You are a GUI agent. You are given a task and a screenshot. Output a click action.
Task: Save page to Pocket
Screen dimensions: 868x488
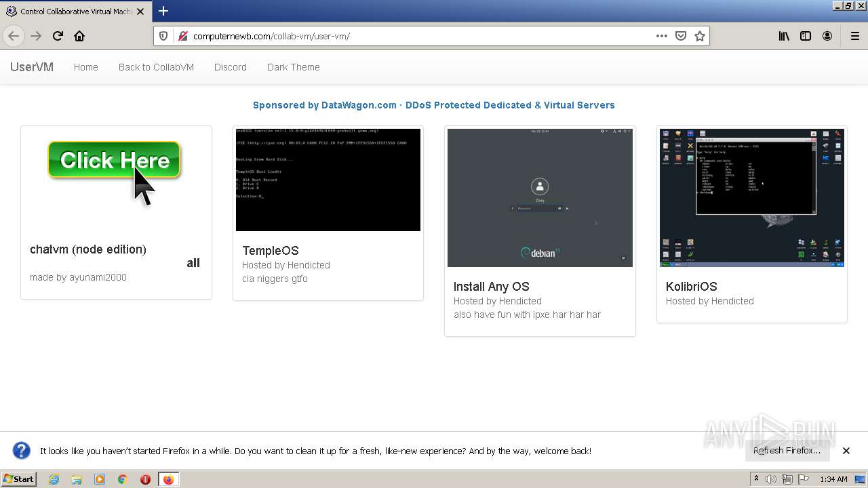681,36
